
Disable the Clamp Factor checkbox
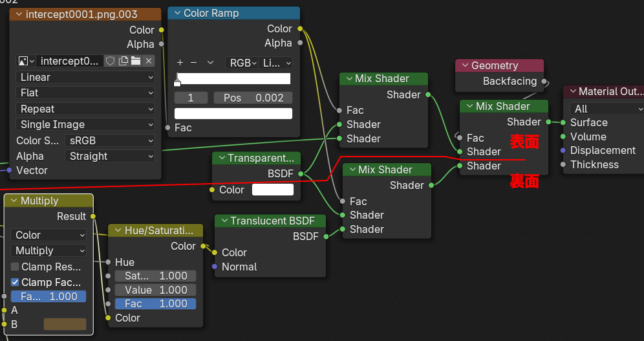coord(15,282)
